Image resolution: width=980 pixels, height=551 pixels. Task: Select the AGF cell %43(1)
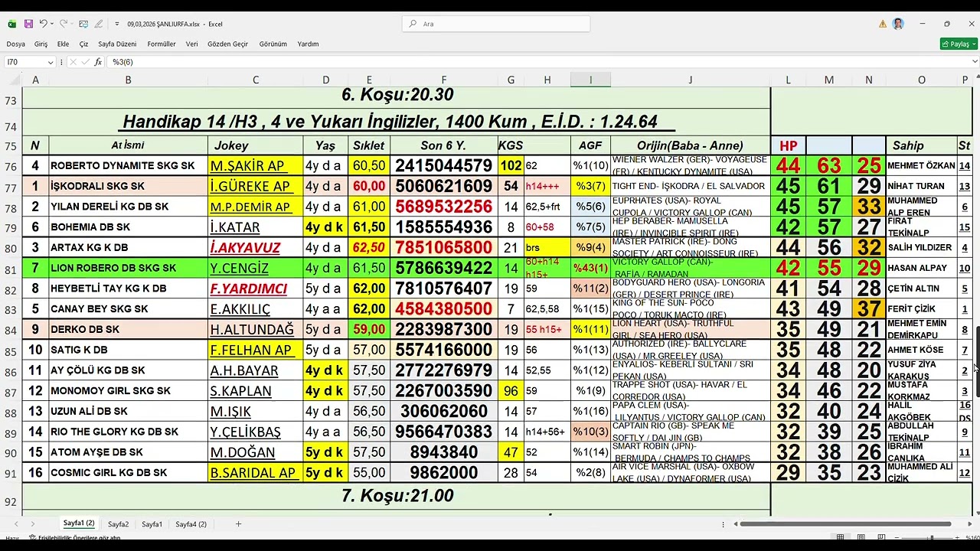(x=590, y=268)
